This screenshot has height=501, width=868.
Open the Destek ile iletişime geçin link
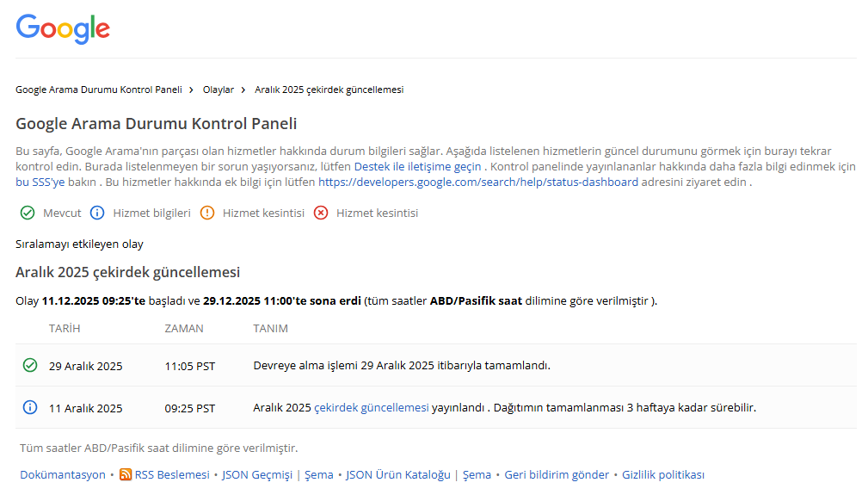pos(417,166)
